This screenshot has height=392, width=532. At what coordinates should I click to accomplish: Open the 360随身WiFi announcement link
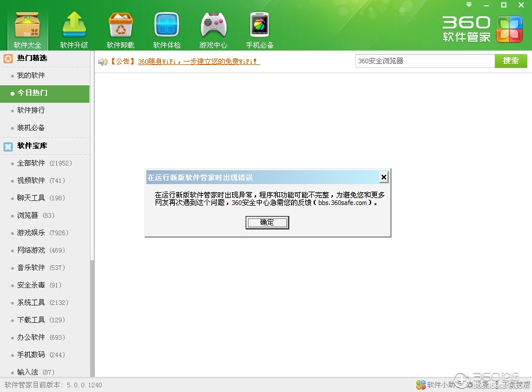(199, 62)
